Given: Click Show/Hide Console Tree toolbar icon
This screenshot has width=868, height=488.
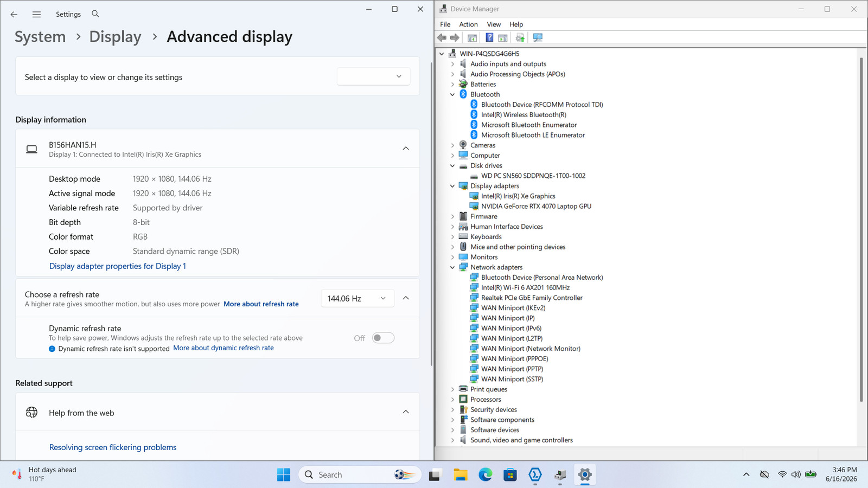Looking at the screenshot, I should 472,38.
